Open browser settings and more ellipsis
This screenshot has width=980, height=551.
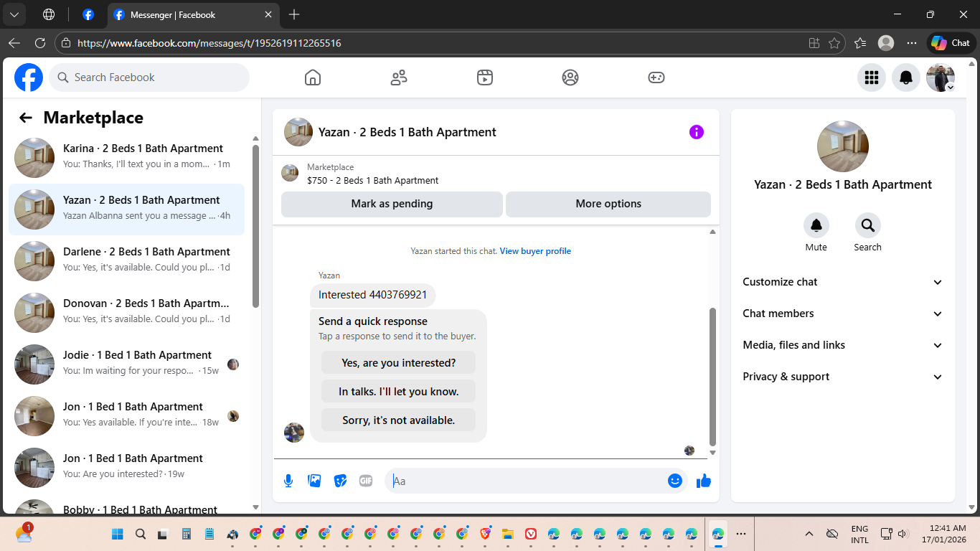tap(912, 43)
